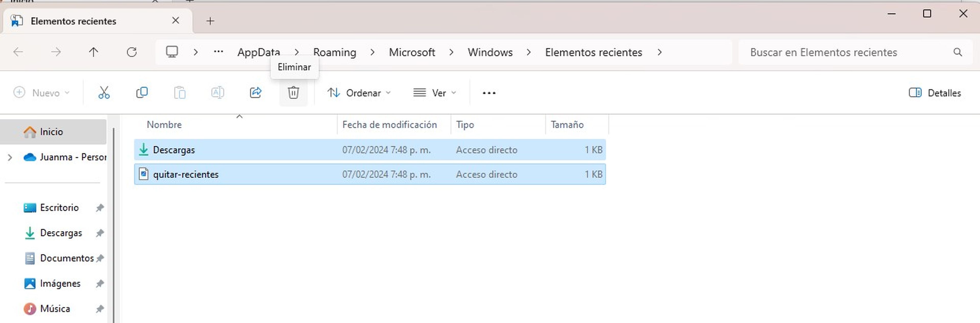Click the pin icon next to Documentos
This screenshot has height=323, width=980.
[x=100, y=258]
